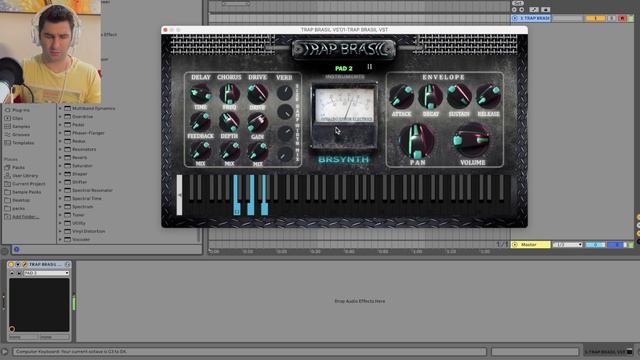
Task: Click the blue preview icon below browser
Action: 17,249
